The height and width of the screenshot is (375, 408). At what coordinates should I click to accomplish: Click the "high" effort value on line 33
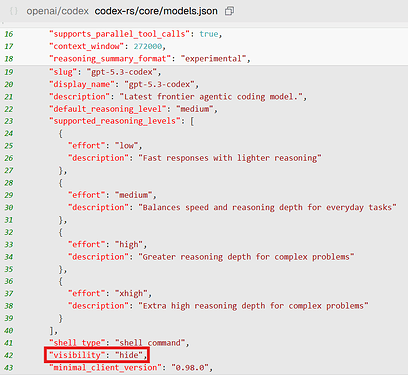click(129, 245)
